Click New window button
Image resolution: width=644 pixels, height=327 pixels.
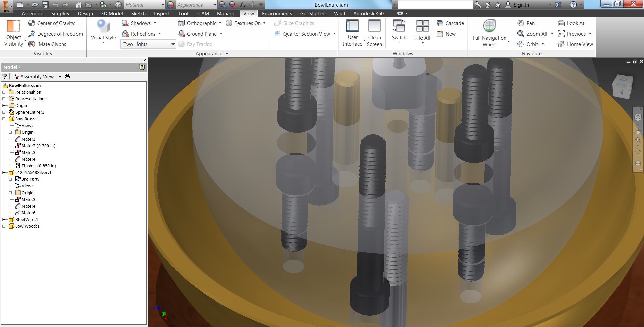coord(446,34)
